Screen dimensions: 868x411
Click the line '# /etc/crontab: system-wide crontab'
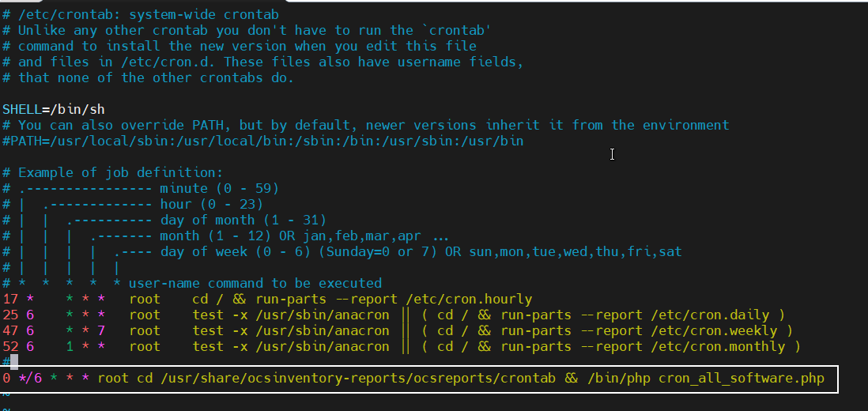(141, 14)
